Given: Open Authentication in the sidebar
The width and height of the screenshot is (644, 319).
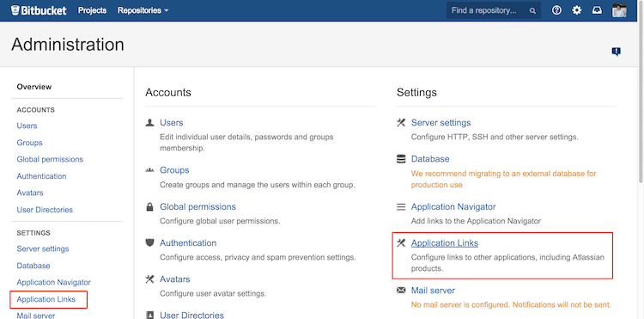Looking at the screenshot, I should point(41,176).
